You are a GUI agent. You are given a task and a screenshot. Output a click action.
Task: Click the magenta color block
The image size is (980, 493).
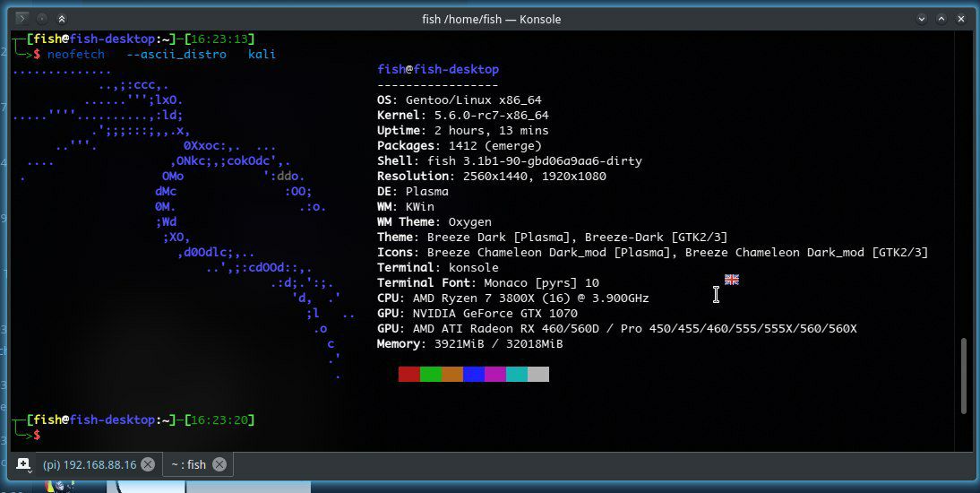coord(495,374)
